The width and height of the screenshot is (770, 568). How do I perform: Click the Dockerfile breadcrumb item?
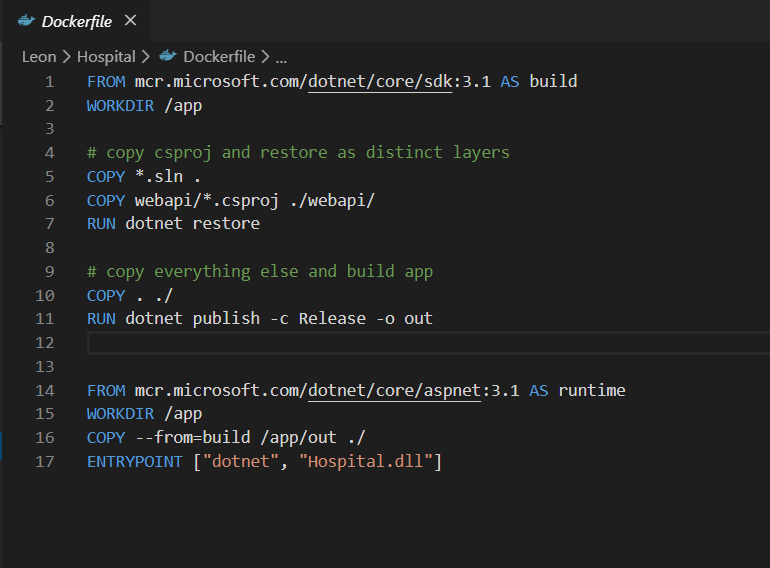click(x=218, y=57)
